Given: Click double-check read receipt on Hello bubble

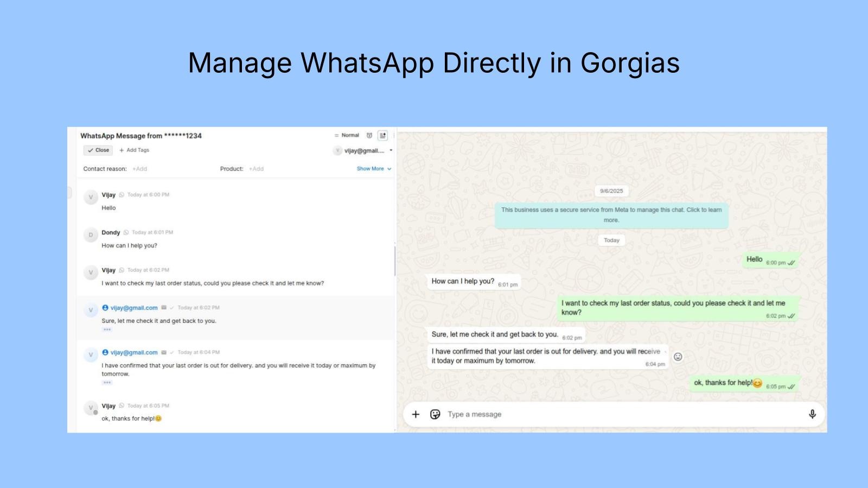Looking at the screenshot, I should click(792, 263).
